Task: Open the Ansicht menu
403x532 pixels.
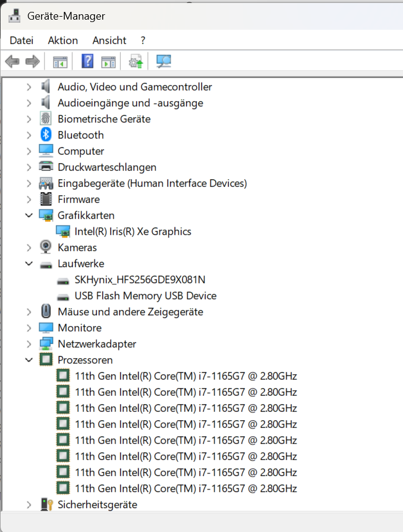Action: point(109,40)
